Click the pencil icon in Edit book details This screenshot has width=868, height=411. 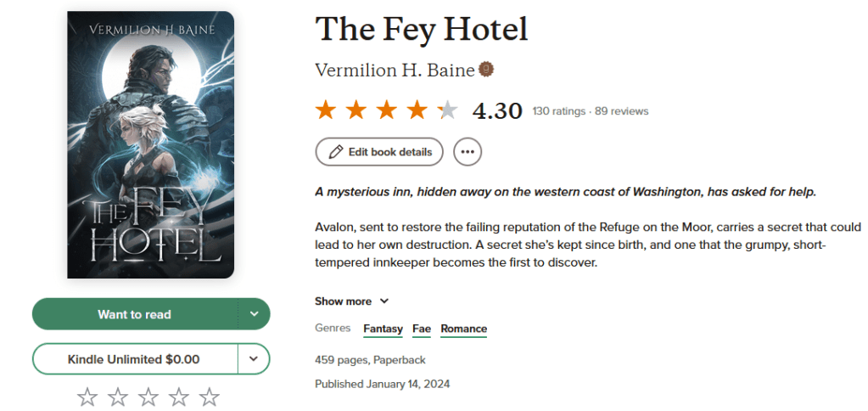[x=336, y=152]
